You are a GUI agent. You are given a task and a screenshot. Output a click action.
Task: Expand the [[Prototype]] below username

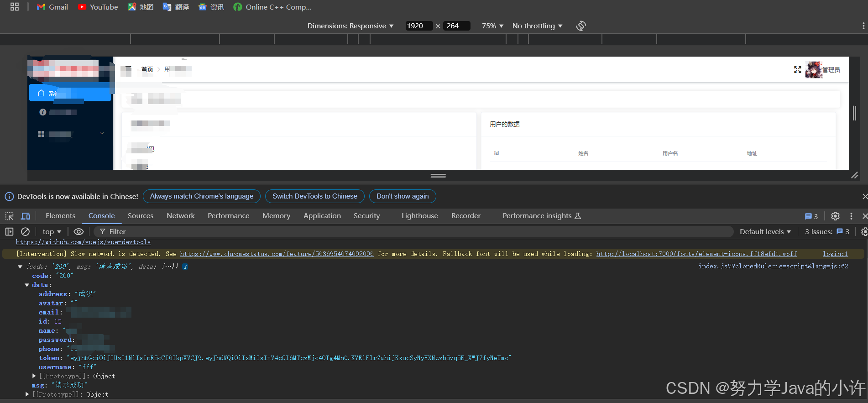click(x=34, y=376)
